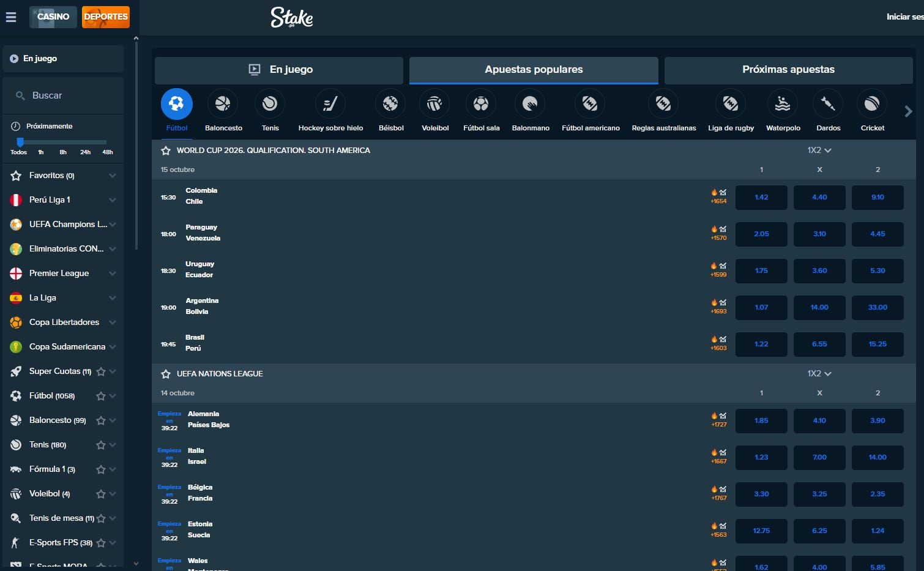Open the hamburger menu icon
This screenshot has height=571, width=924.
pyautogui.click(x=11, y=17)
